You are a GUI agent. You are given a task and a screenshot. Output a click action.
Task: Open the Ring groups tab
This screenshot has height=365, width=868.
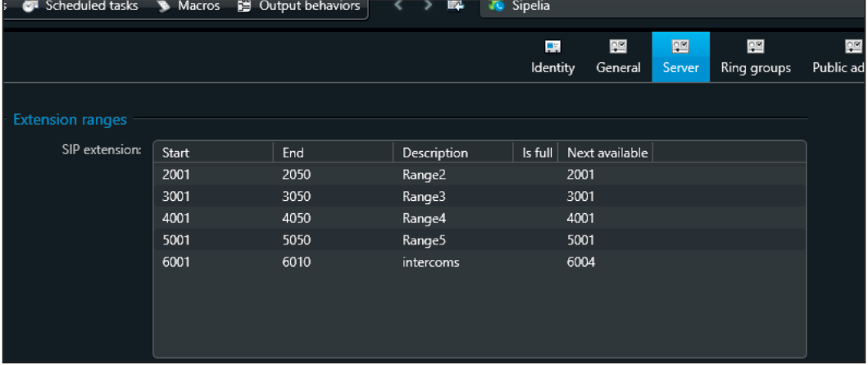click(755, 57)
